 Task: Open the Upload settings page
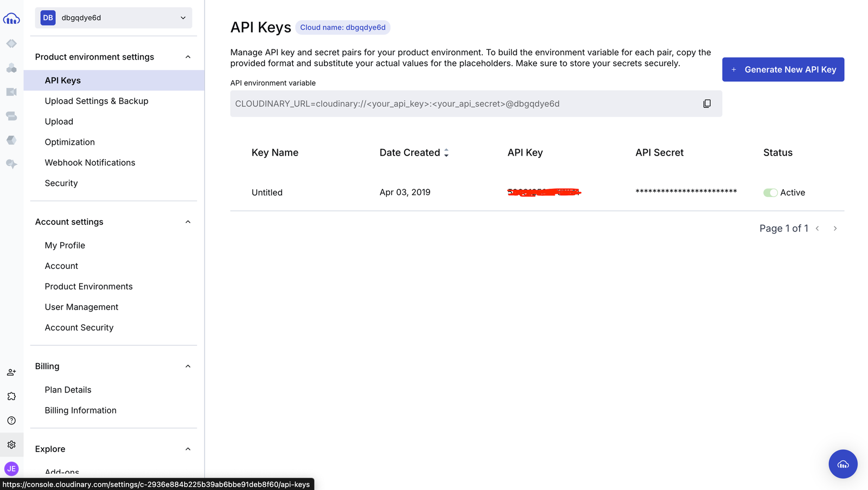59,121
